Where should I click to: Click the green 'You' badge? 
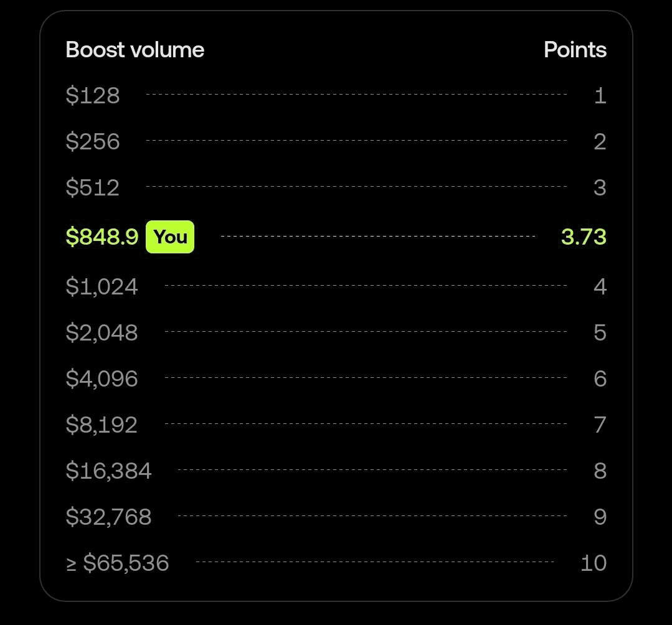pos(170,237)
